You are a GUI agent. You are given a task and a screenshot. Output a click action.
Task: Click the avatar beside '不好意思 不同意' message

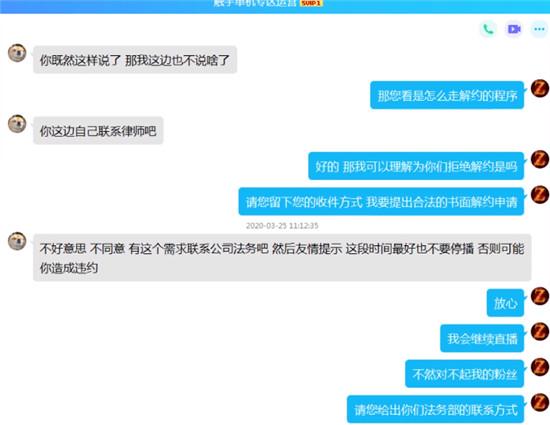pyautogui.click(x=17, y=241)
